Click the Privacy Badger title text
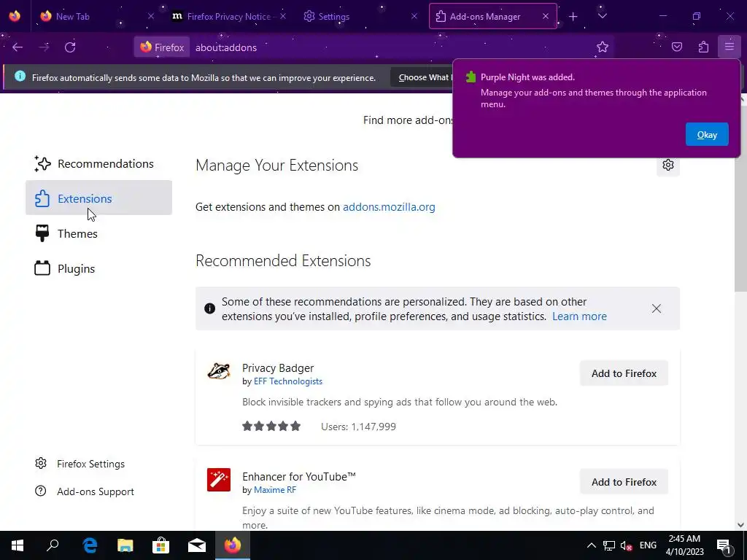The width and height of the screenshot is (747, 560). 278,368
